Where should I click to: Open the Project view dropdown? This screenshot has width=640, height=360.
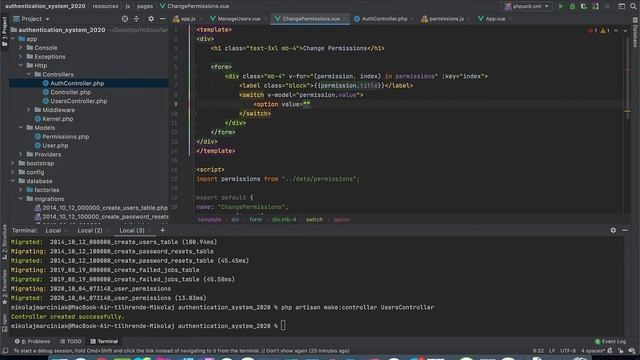(x=31, y=19)
